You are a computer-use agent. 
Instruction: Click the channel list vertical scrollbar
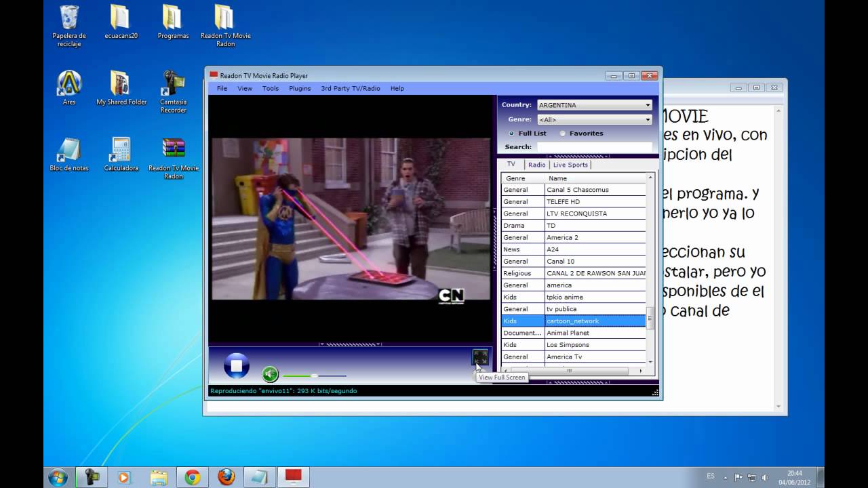click(650, 269)
